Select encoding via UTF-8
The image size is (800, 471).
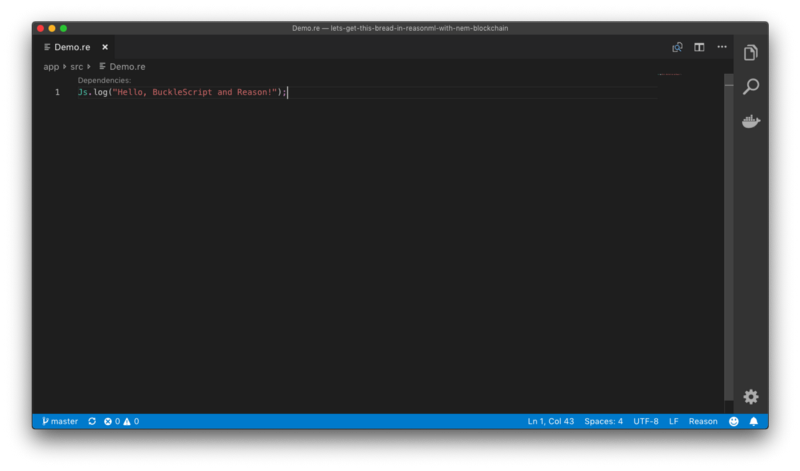tap(645, 421)
